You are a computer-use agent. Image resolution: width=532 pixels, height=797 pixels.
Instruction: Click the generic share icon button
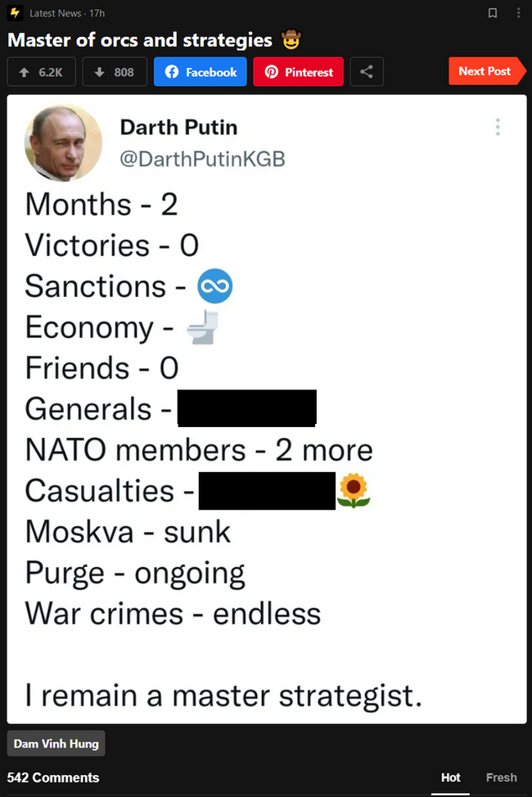pos(367,72)
